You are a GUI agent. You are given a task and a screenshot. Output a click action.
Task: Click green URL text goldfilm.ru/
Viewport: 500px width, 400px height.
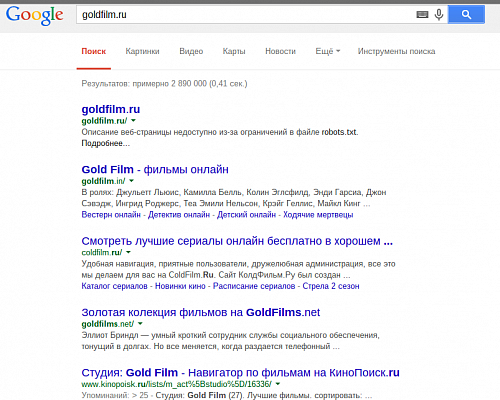click(104, 121)
